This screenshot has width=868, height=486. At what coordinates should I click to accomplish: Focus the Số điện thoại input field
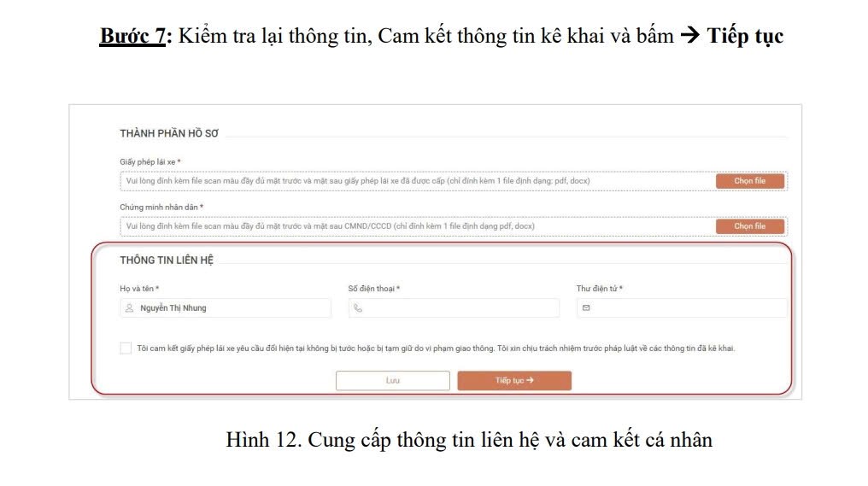point(454,307)
